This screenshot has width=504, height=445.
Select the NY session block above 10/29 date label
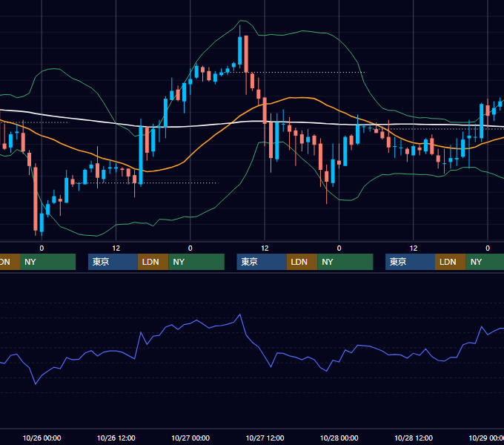[485, 262]
